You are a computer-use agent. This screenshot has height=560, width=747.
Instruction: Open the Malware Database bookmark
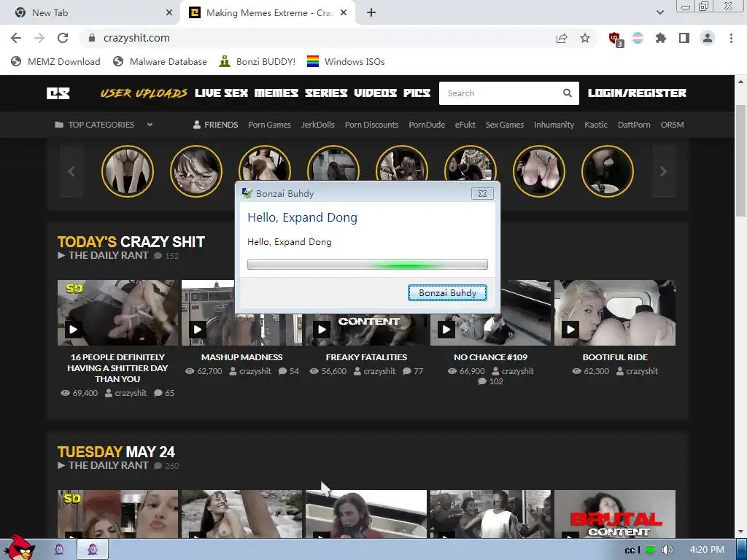click(x=160, y=62)
